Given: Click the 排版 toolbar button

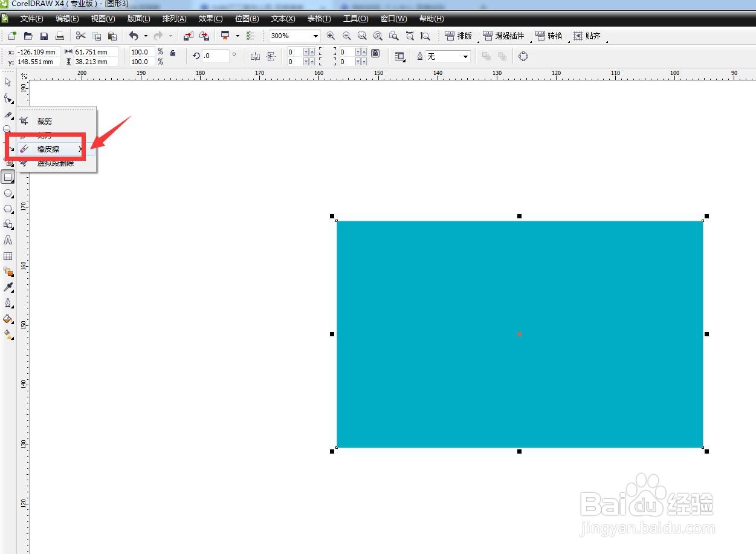Looking at the screenshot, I should 459,36.
